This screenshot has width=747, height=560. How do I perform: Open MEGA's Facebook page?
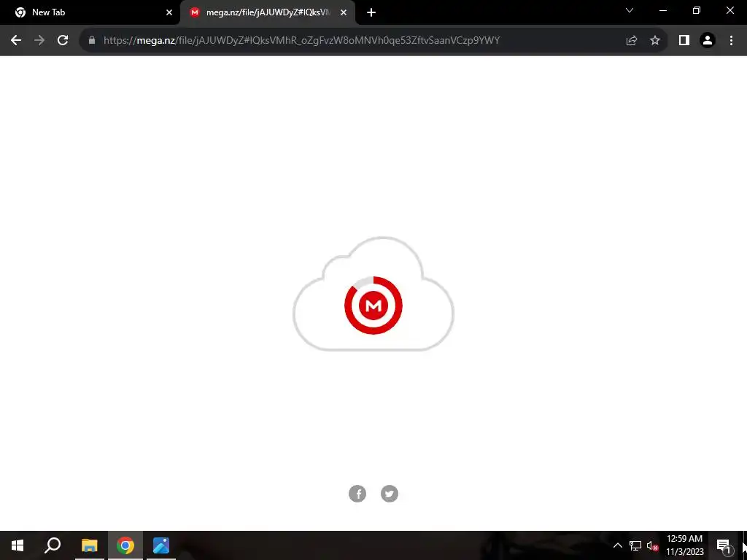click(357, 494)
